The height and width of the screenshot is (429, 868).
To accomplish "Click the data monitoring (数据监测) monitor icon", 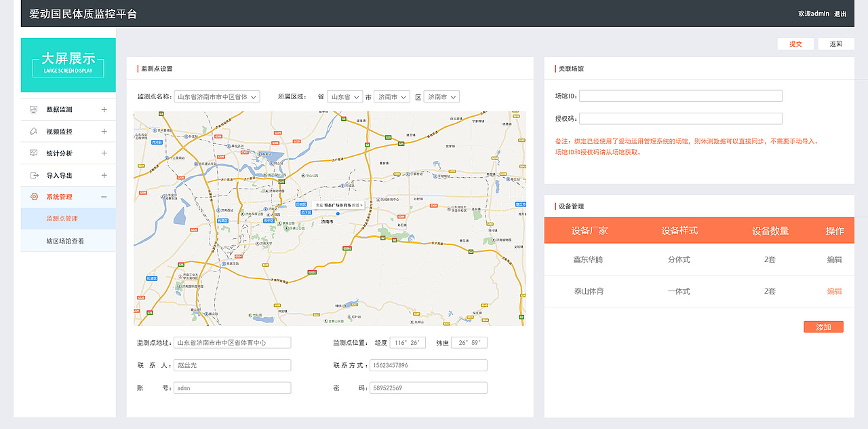I will (33, 109).
